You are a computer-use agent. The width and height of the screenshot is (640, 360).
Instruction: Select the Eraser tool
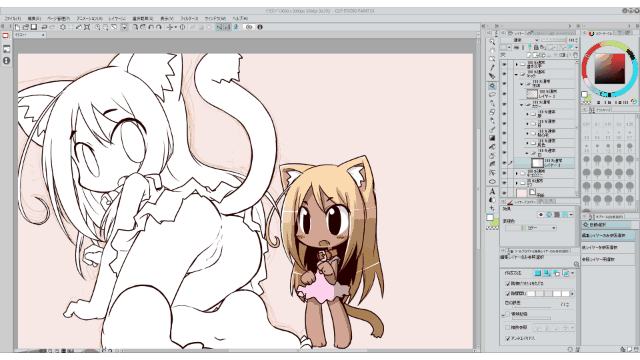[x=492, y=112]
